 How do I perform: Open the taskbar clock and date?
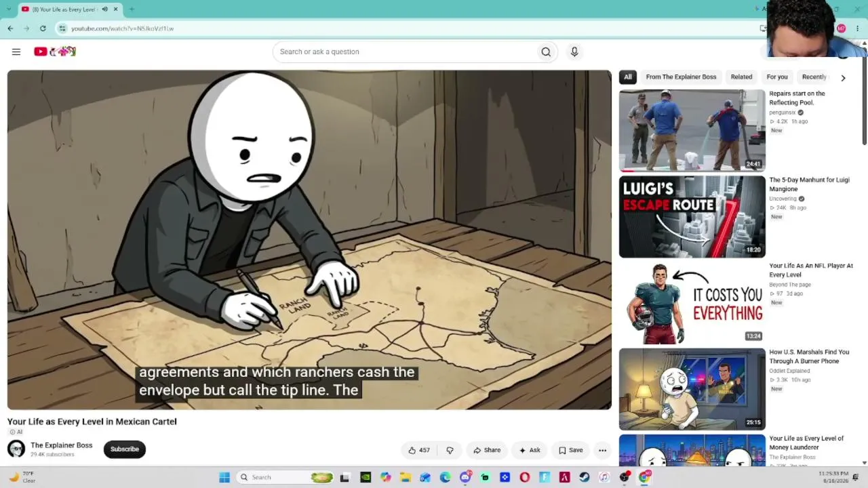(832, 477)
